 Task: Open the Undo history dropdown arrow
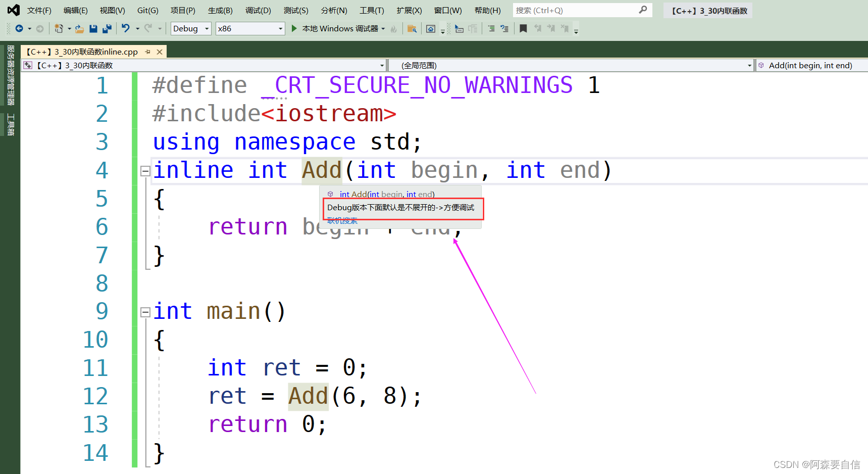pyautogui.click(x=137, y=29)
